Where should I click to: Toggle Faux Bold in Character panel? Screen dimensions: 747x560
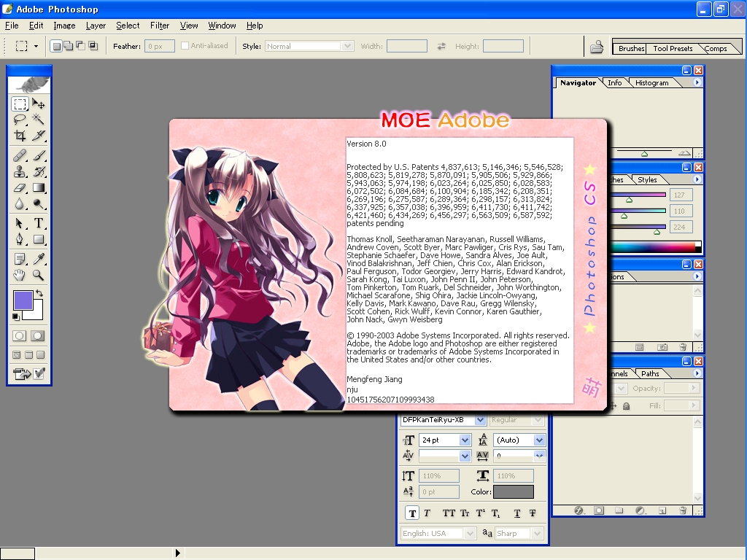(x=411, y=513)
